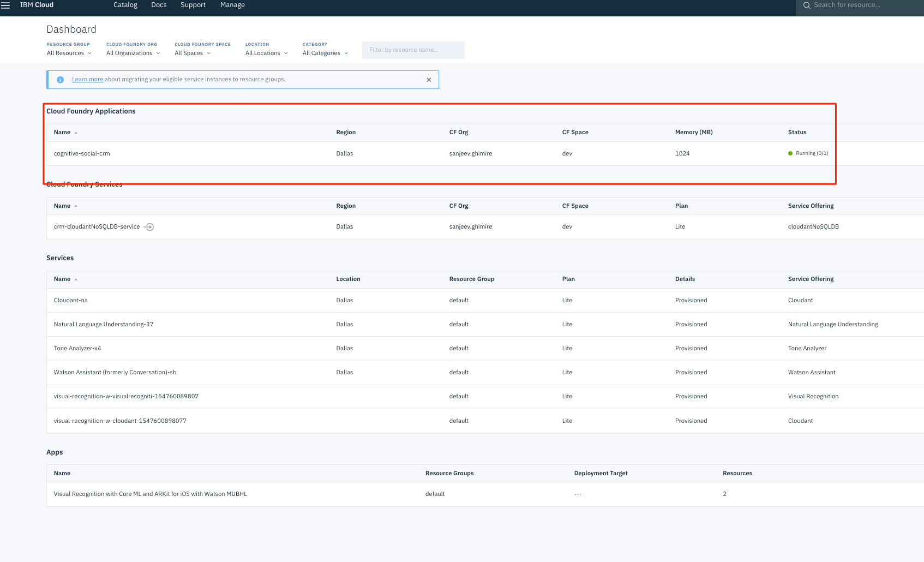Expand All Locations dropdown
The width and height of the screenshot is (924, 562).
[x=267, y=53]
